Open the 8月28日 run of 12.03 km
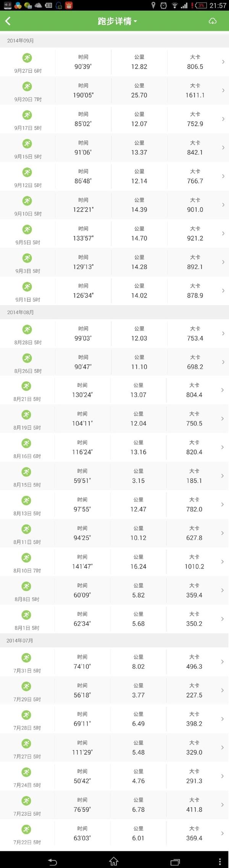The width and height of the screenshot is (229, 868). coord(114,333)
